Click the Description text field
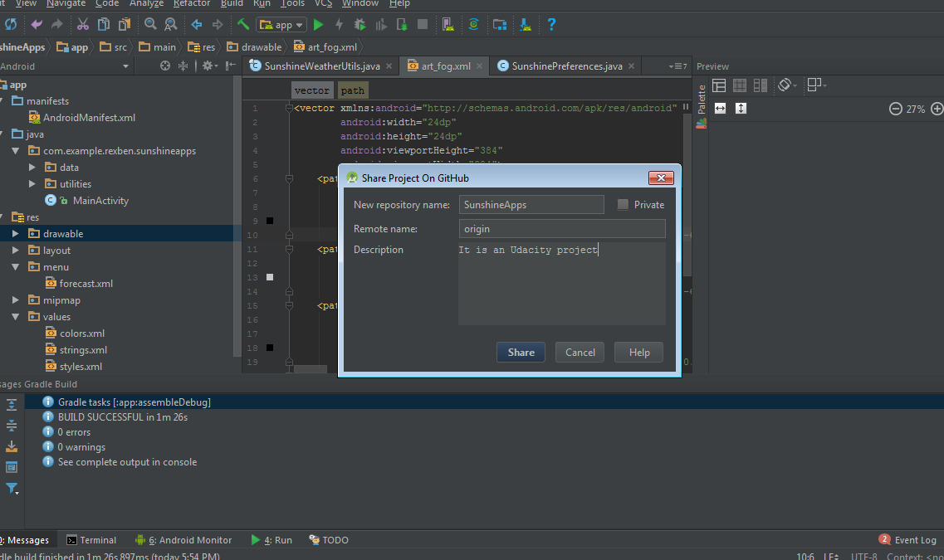 (561, 282)
